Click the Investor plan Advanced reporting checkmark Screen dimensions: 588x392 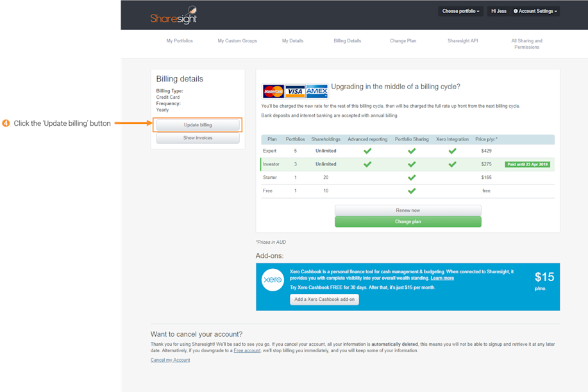367,164
